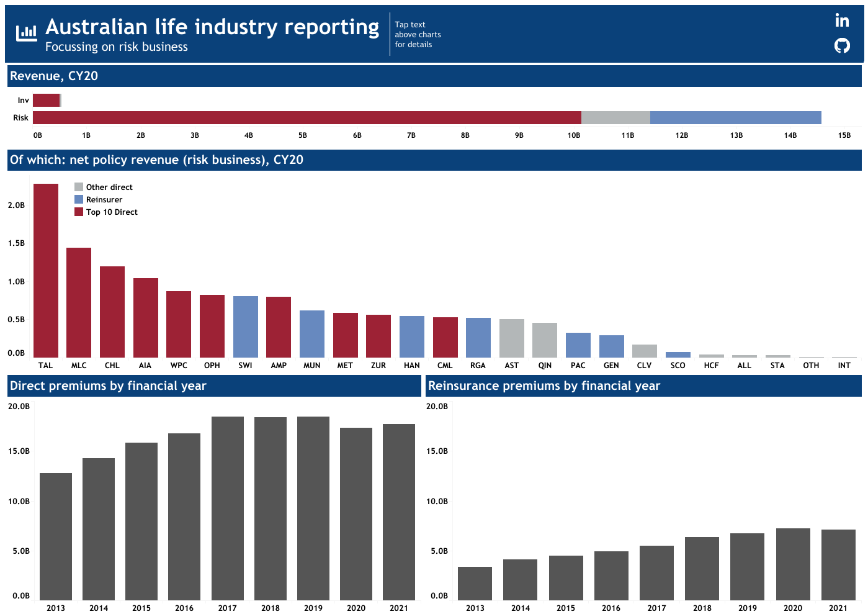Click the 'Other direct' gray legend swatch
Screen dimensions: 868x614
click(x=79, y=187)
